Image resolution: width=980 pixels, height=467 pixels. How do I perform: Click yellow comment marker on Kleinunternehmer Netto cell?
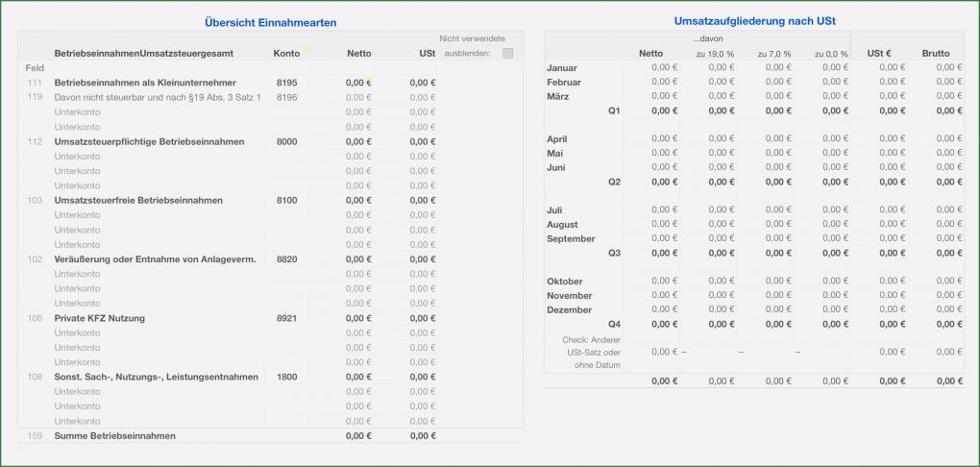tap(369, 78)
